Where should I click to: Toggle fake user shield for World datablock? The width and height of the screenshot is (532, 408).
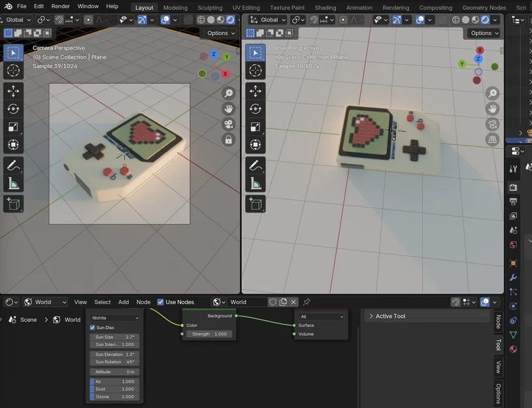coord(273,302)
